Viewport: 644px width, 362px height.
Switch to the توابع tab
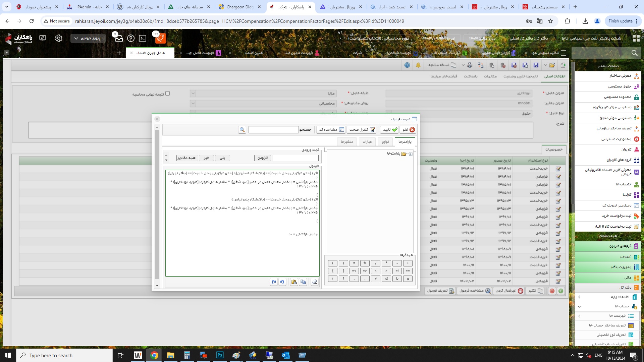click(x=385, y=142)
